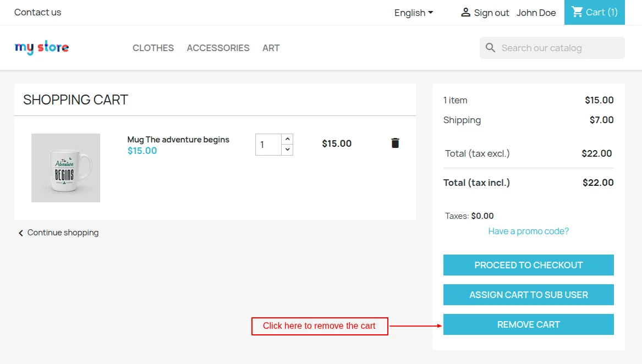This screenshot has width=642, height=364.
Task: Open the ACCESSORIES menu item
Action: click(x=218, y=48)
